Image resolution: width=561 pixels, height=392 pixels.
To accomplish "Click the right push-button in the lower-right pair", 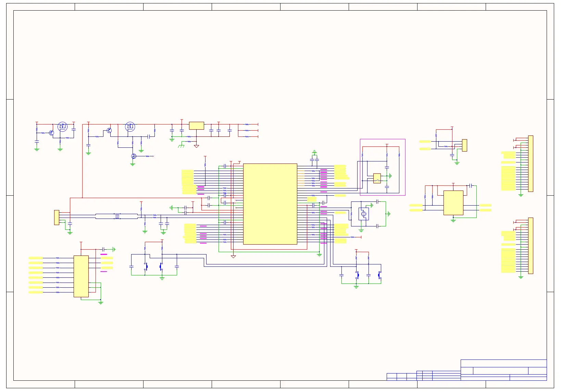I will (379, 275).
